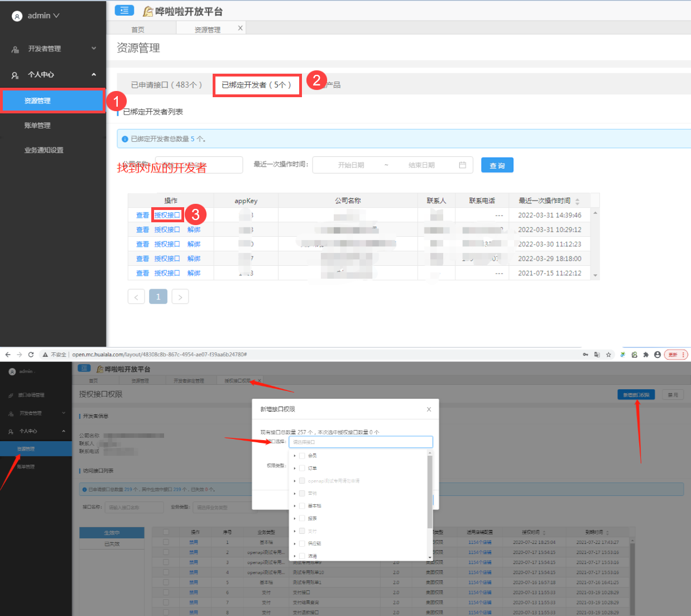
Task: Check the 基本档 checkbox in the interface tree
Action: pyautogui.click(x=302, y=505)
